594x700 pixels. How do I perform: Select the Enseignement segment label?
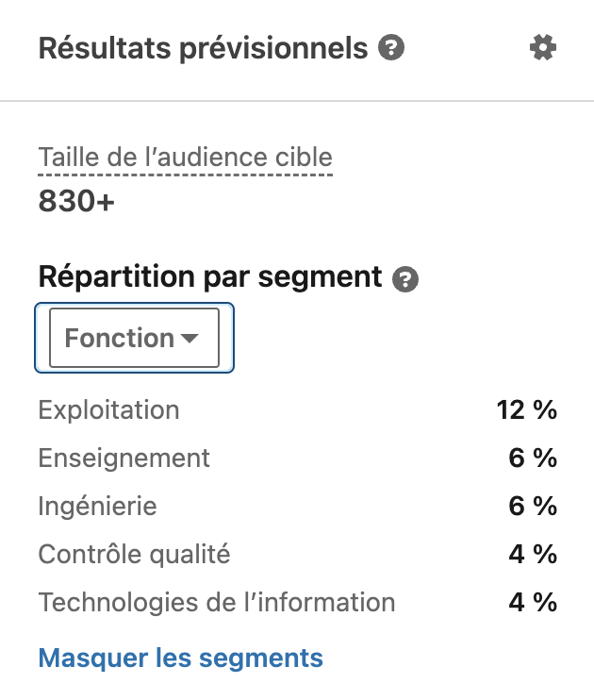(124, 458)
